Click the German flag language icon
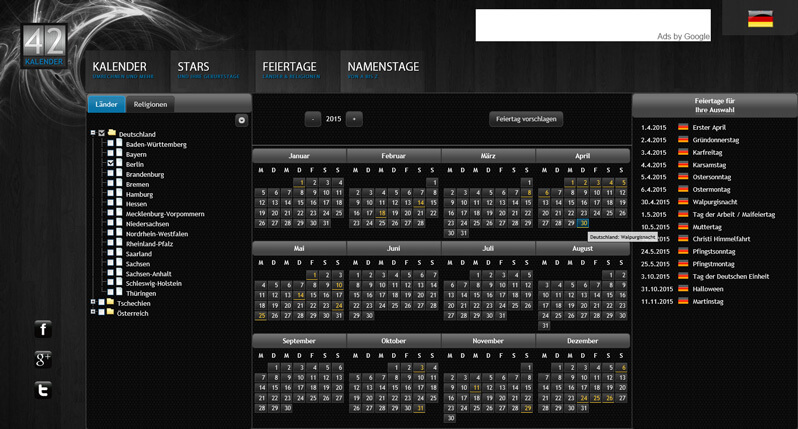 (x=760, y=20)
